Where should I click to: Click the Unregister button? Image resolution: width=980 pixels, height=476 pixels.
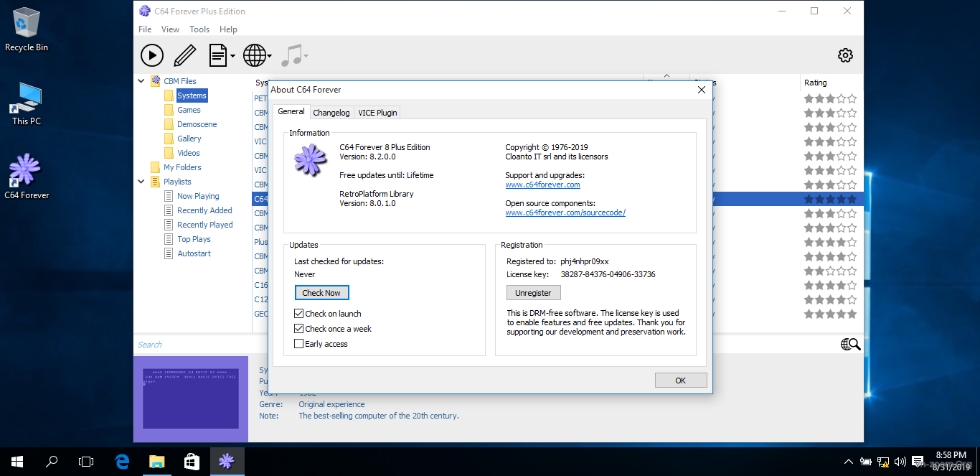pyautogui.click(x=533, y=293)
